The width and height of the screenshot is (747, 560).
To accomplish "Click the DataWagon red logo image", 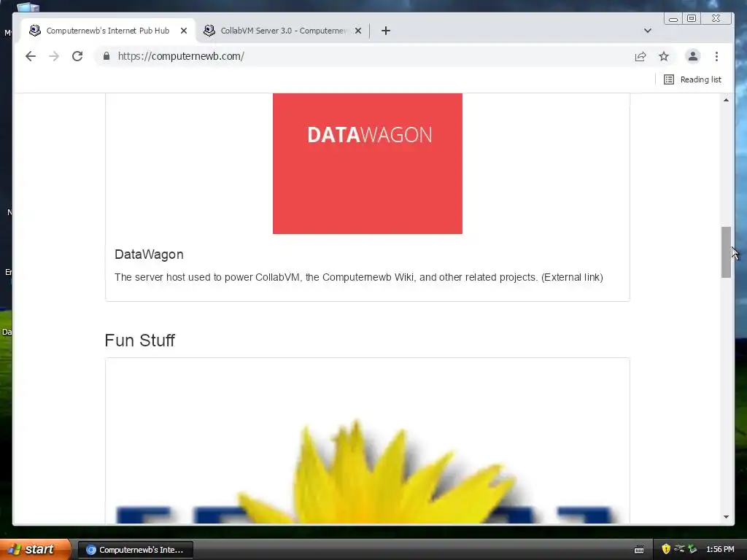I will (x=368, y=163).
